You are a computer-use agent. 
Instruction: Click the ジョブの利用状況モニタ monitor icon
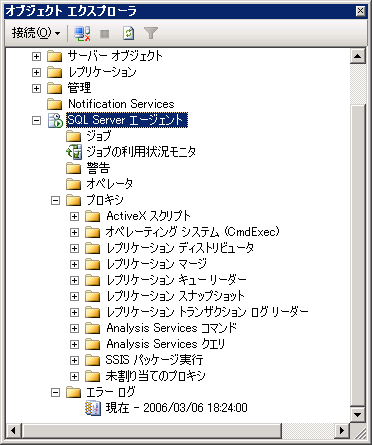[x=74, y=152]
